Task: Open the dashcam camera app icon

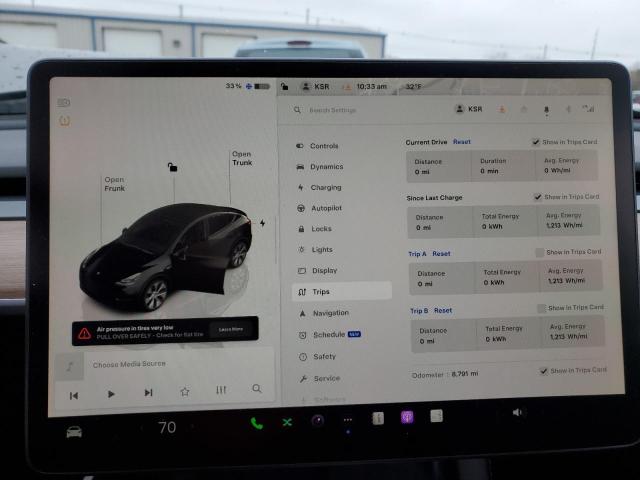Action: pyautogui.click(x=318, y=420)
